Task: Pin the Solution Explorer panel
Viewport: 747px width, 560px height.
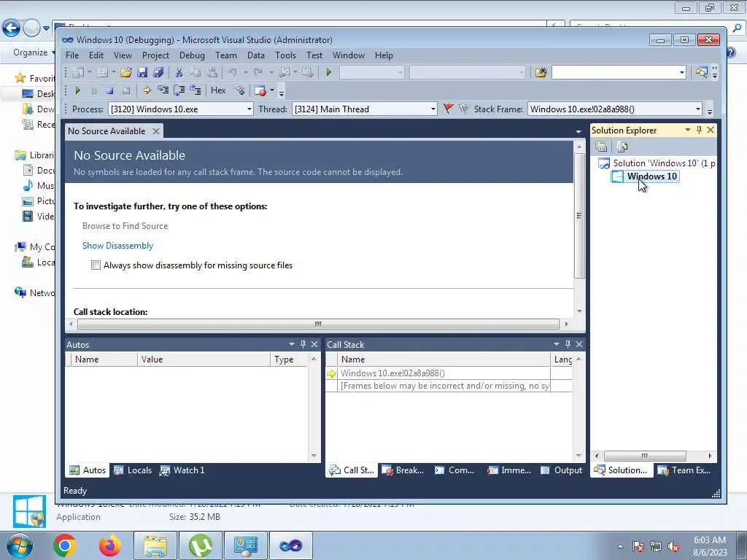Action: (699, 130)
